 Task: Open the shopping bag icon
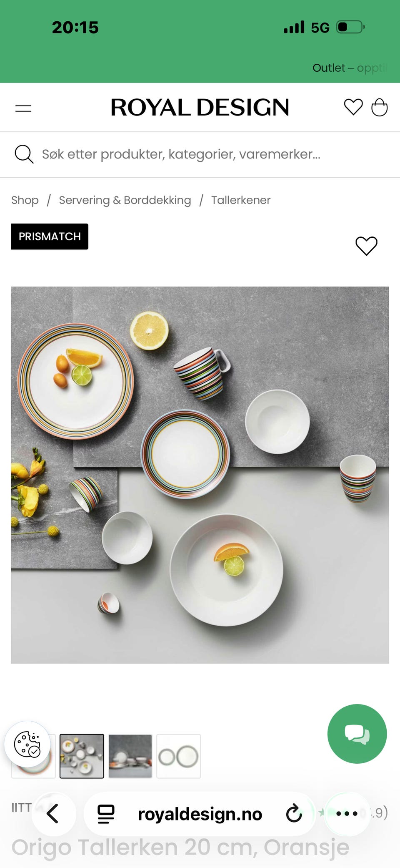[379, 107]
